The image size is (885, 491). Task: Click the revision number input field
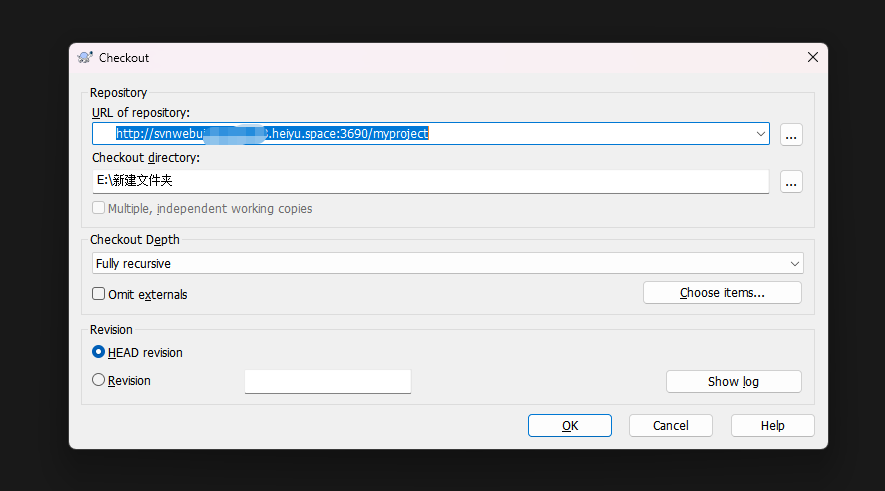328,382
